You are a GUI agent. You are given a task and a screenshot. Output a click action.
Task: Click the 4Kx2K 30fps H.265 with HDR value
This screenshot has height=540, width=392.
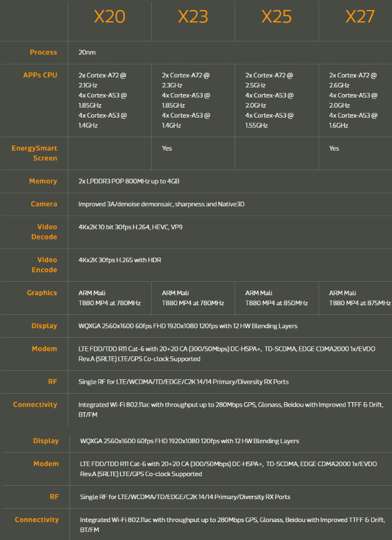click(x=120, y=260)
